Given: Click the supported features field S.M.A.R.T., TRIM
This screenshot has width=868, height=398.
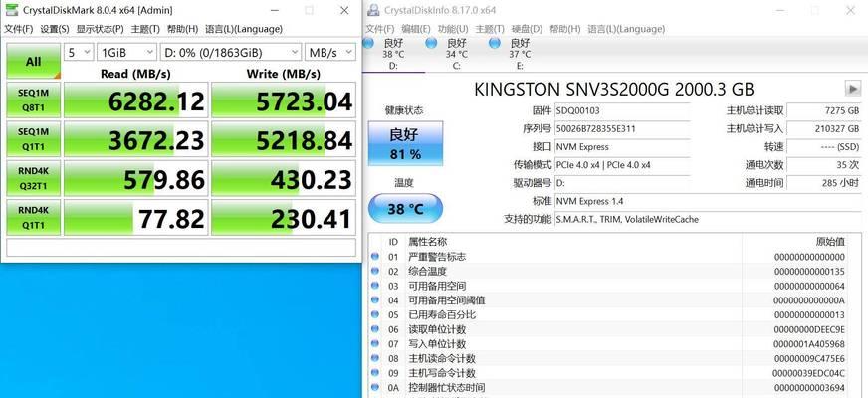Looking at the screenshot, I should [708, 219].
